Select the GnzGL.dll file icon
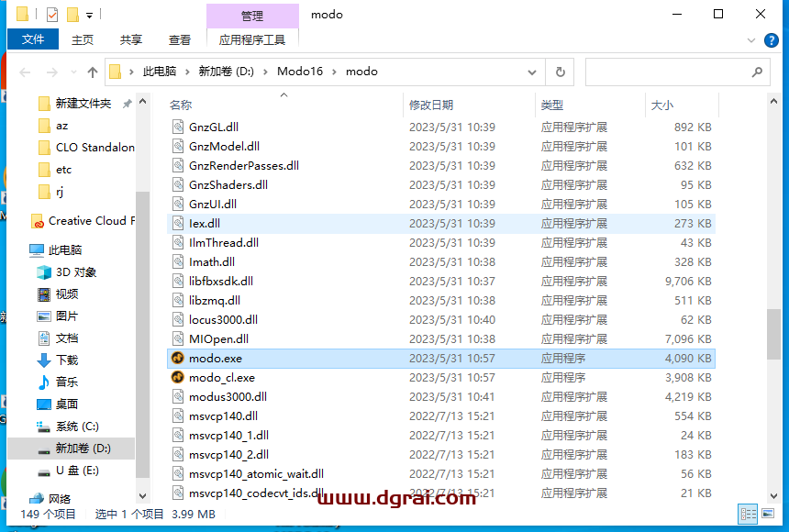 pyautogui.click(x=178, y=127)
